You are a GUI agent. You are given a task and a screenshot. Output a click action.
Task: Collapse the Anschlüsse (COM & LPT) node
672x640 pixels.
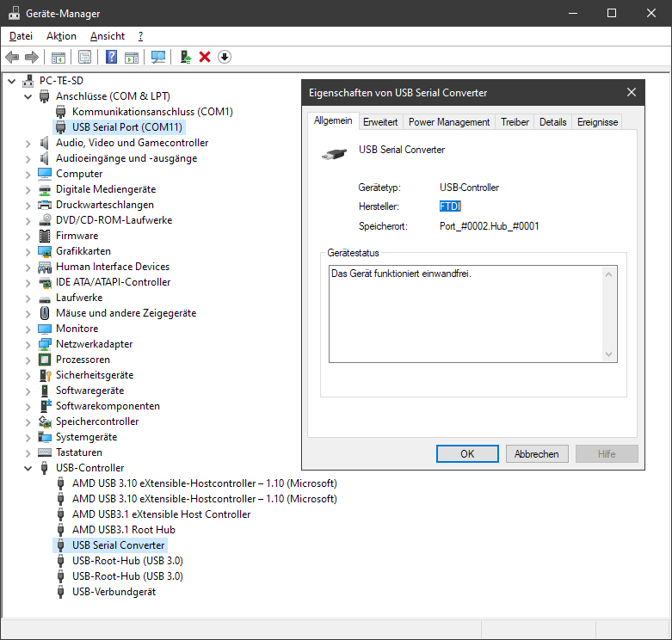(x=29, y=96)
